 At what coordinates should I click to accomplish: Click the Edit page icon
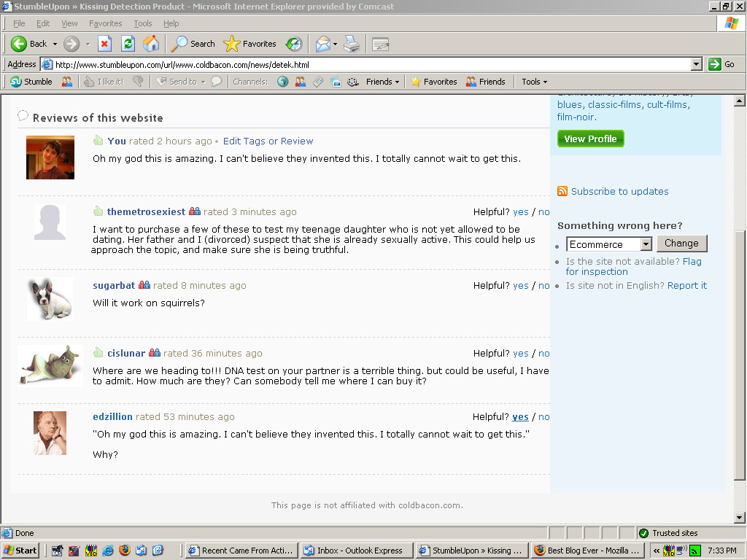click(x=380, y=44)
